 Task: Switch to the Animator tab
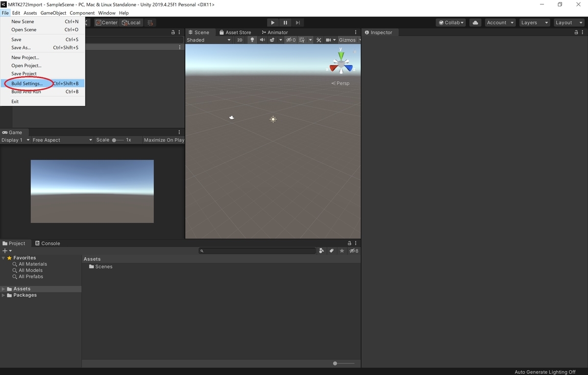[274, 32]
